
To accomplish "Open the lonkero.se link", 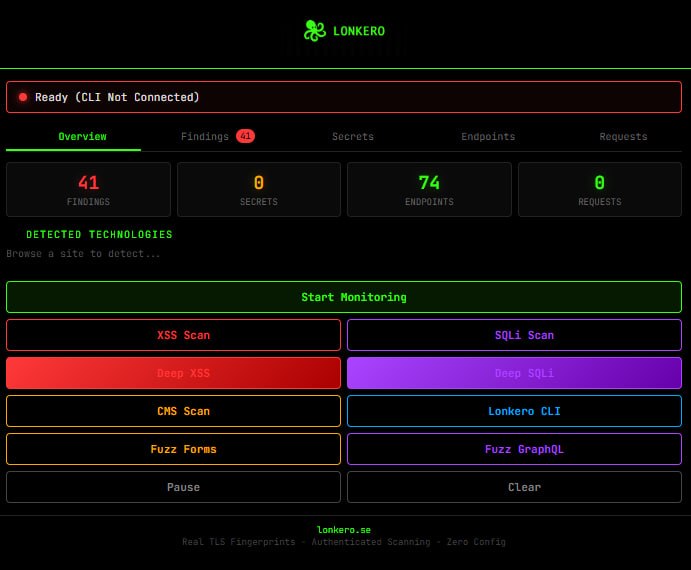I will tap(344, 530).
